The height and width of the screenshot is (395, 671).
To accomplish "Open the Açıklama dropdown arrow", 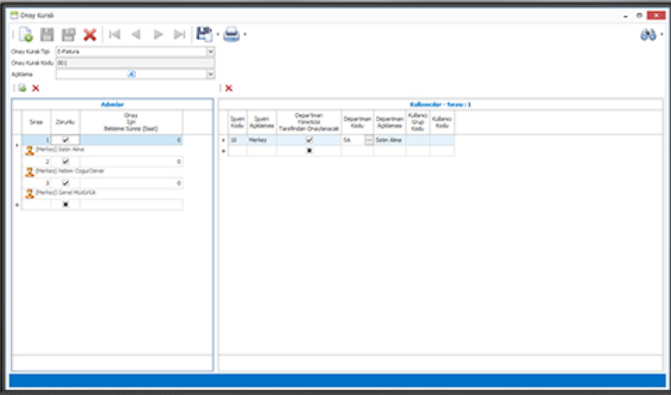I will pyautogui.click(x=211, y=74).
